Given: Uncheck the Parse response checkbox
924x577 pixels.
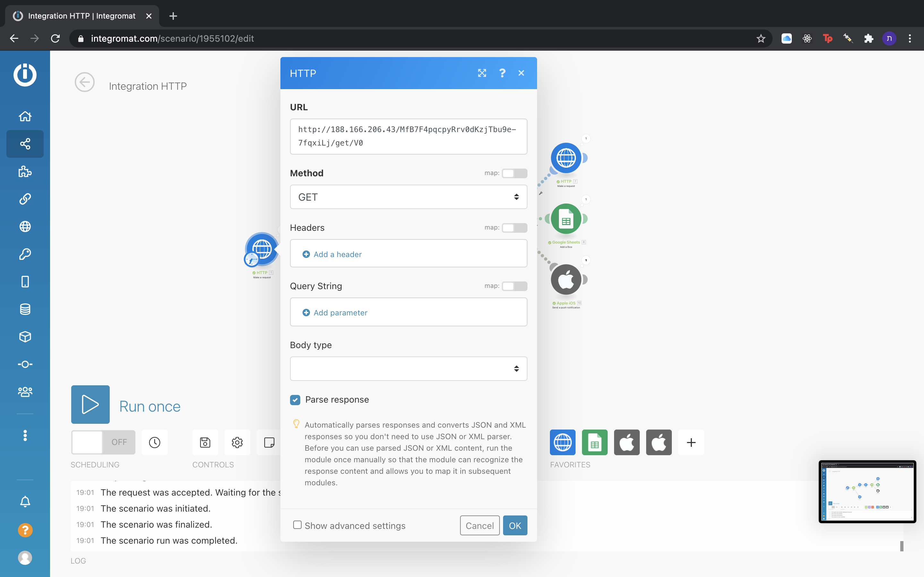Looking at the screenshot, I should coord(295,400).
